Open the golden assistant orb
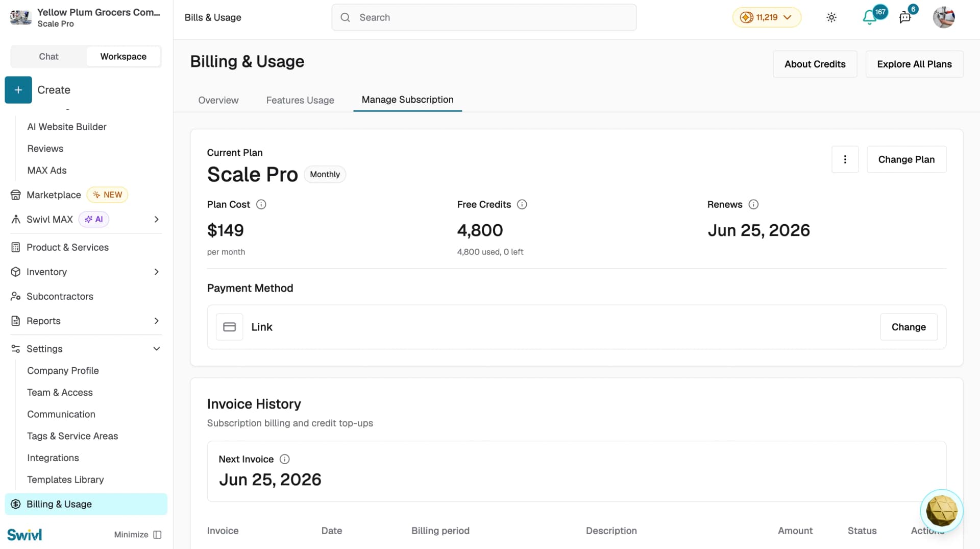This screenshot has width=980, height=549. coord(942,511)
